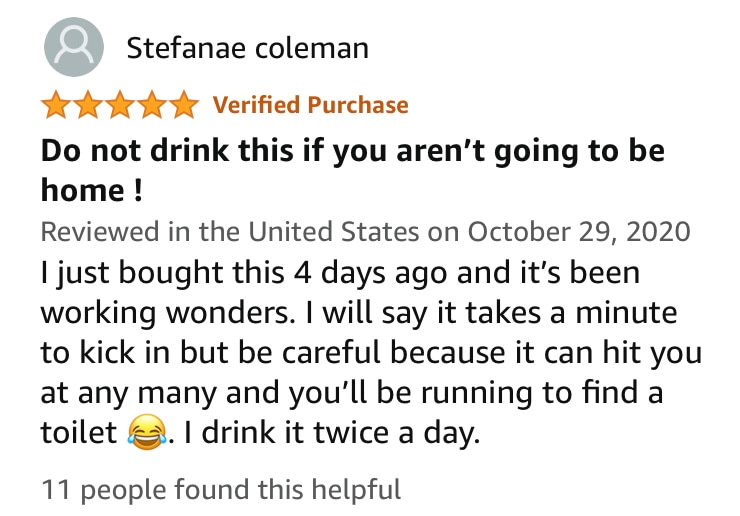
Task: Click '11 people found this helpful' text
Action: tap(221, 490)
